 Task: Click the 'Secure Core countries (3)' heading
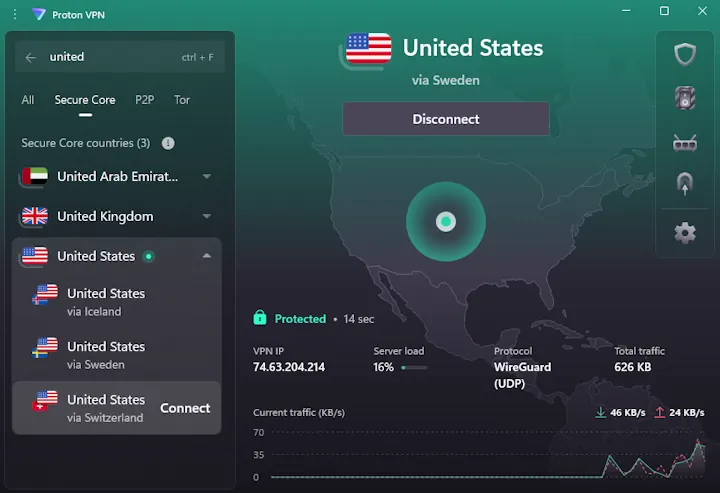[86, 143]
